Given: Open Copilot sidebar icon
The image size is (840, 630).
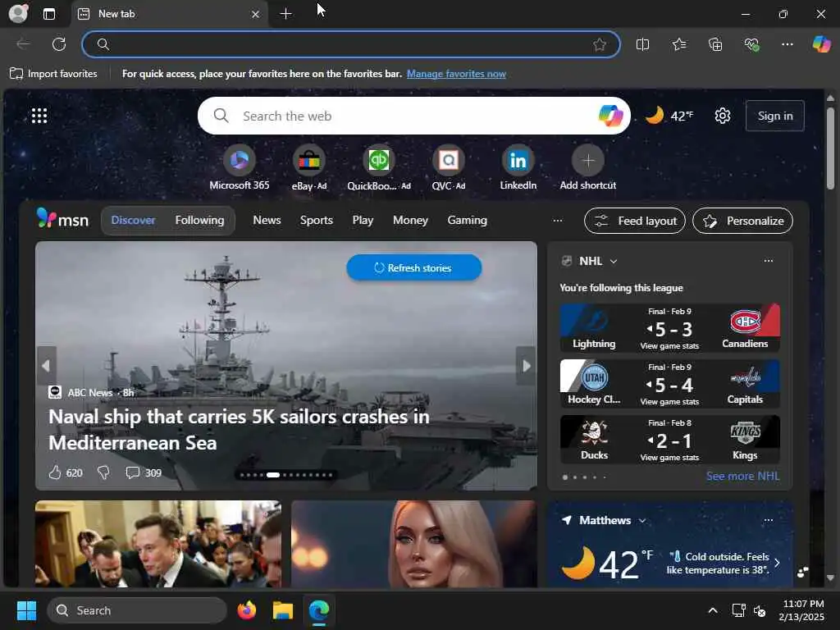Looking at the screenshot, I should pos(822,44).
